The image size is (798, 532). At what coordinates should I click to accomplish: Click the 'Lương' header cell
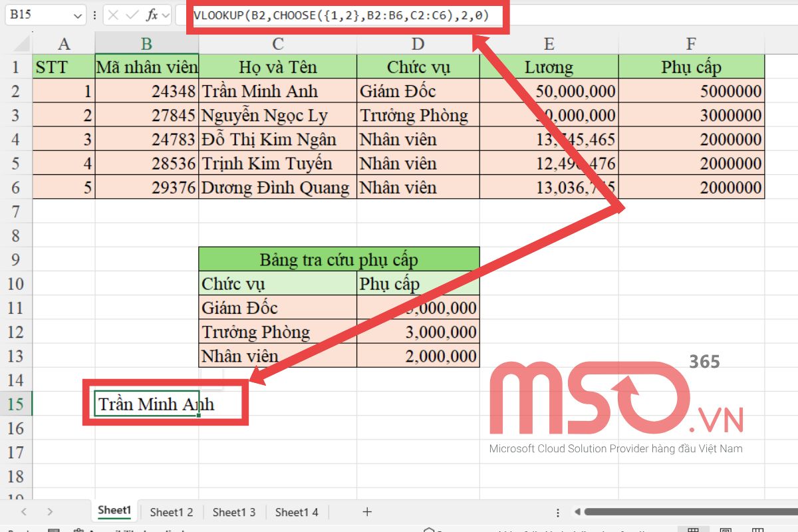click(549, 67)
